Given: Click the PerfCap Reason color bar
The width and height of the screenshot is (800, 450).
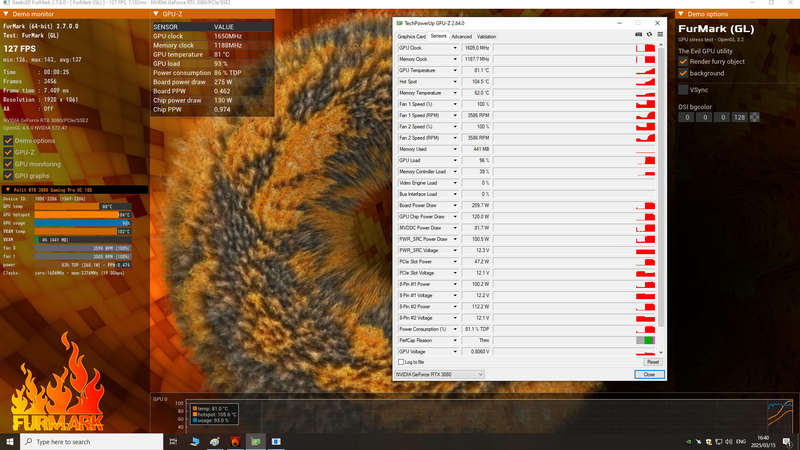Looking at the screenshot, I should (x=645, y=340).
